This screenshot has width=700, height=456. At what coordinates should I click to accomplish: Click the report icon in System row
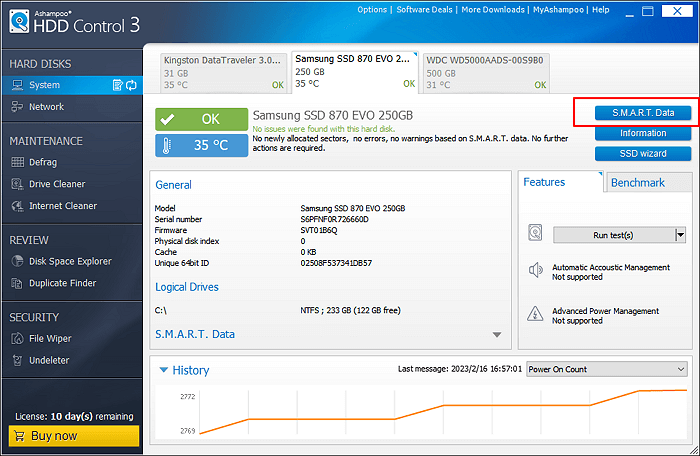click(117, 86)
